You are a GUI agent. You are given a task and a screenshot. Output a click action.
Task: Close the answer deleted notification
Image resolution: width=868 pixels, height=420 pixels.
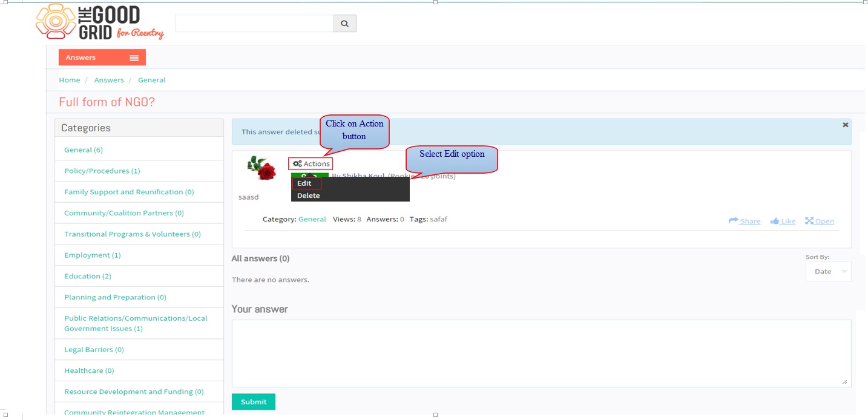click(846, 125)
